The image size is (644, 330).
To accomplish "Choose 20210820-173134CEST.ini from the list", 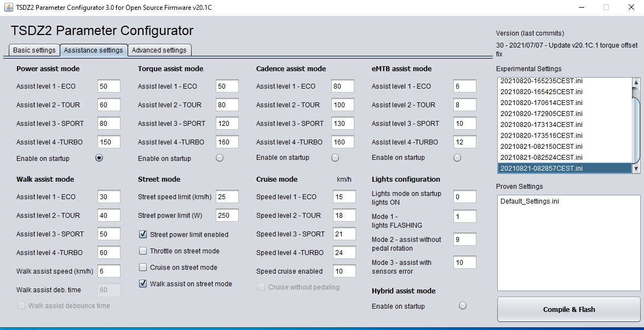I will click(564, 124).
